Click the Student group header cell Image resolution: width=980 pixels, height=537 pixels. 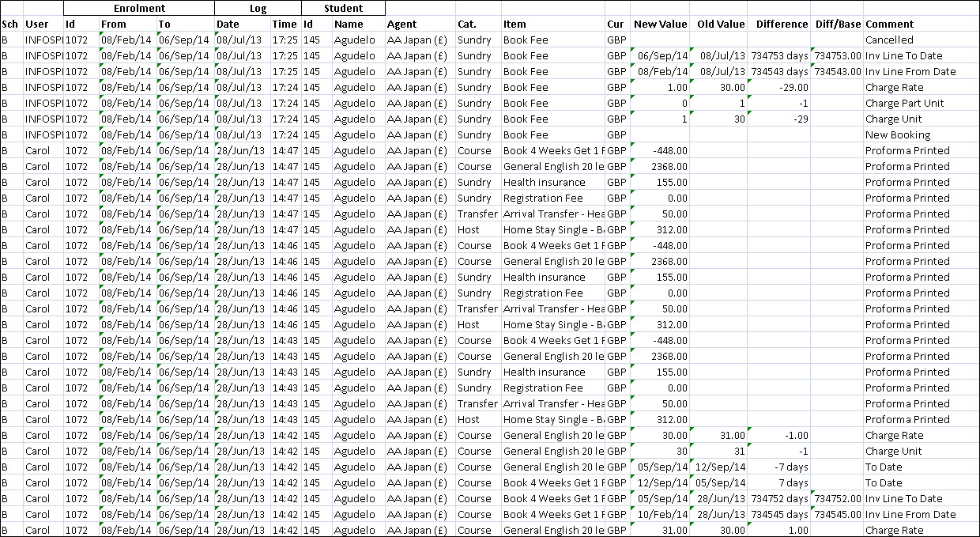pyautogui.click(x=343, y=8)
